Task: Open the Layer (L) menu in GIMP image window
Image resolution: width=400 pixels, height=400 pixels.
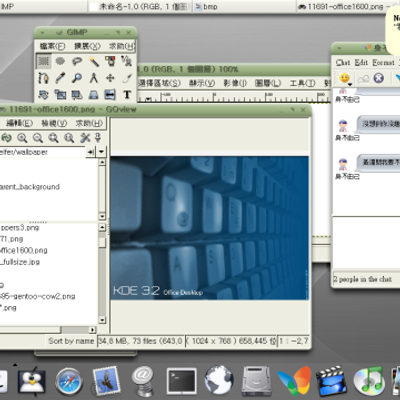Action: pyautogui.click(x=268, y=83)
